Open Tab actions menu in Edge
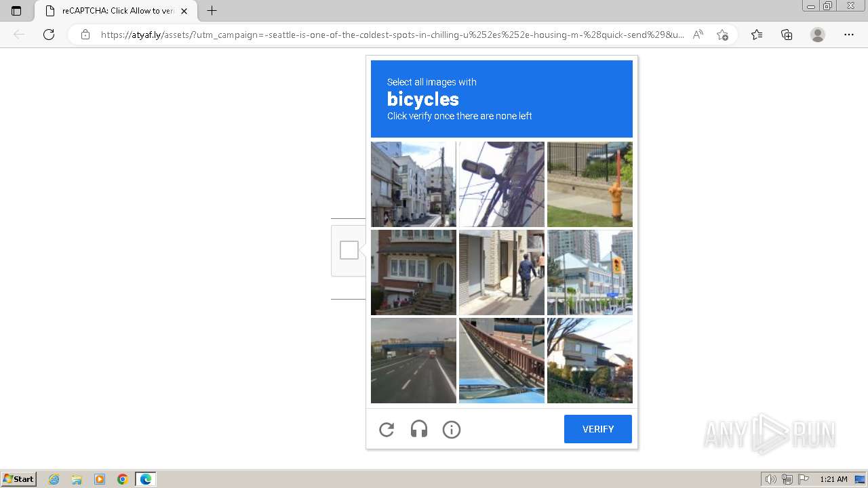The height and width of the screenshot is (488, 868). click(x=16, y=11)
